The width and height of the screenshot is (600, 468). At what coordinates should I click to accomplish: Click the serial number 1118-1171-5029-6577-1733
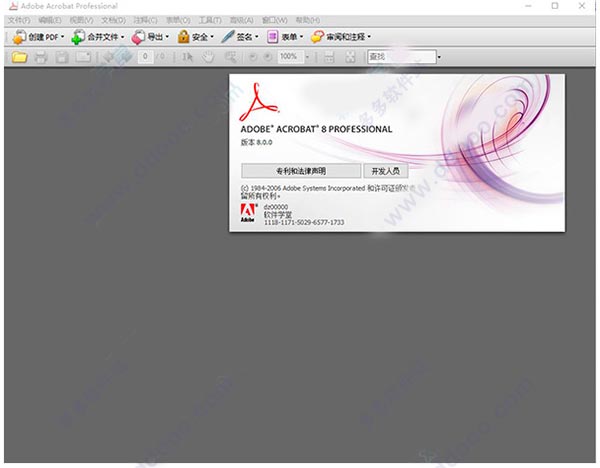tap(304, 222)
